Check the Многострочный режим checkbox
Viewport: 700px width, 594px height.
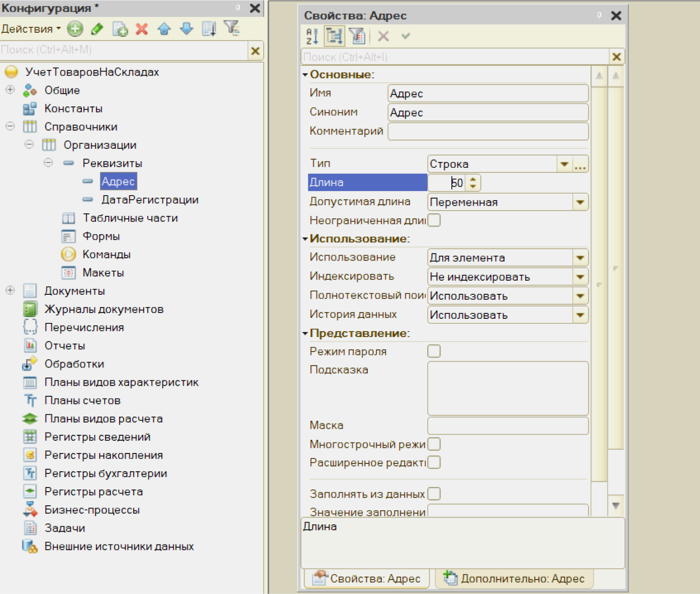(434, 444)
